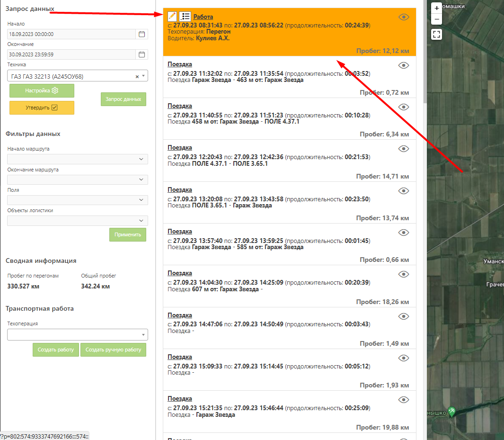Open calendar picker for Начало date
The height and width of the screenshot is (440, 504).
click(141, 34)
